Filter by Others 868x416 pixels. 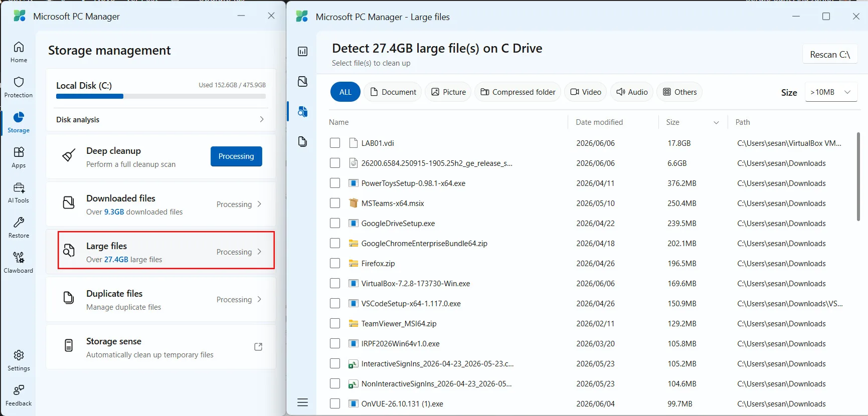(679, 92)
